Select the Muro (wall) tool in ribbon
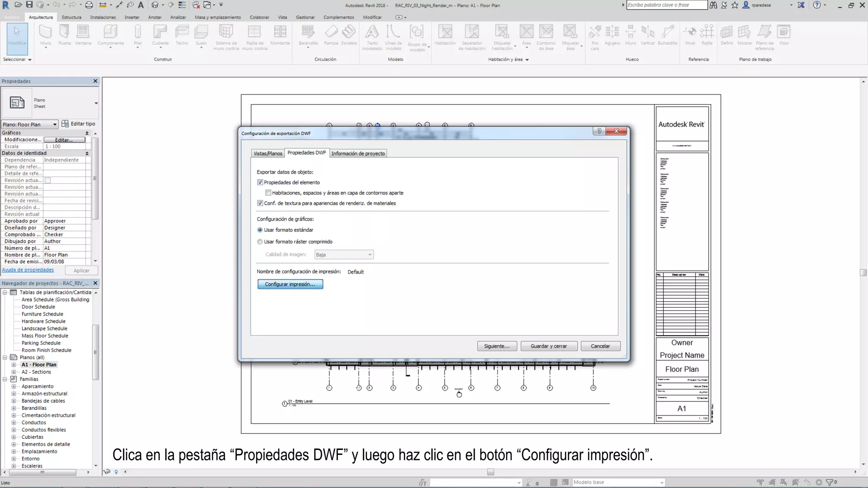This screenshot has height=488, width=868. tap(45, 35)
